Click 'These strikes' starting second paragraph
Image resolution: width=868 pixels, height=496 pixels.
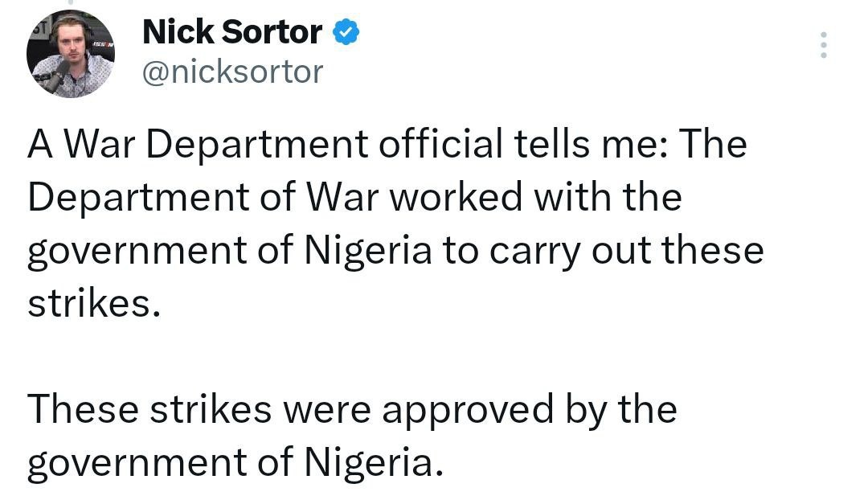pyautogui.click(x=149, y=410)
